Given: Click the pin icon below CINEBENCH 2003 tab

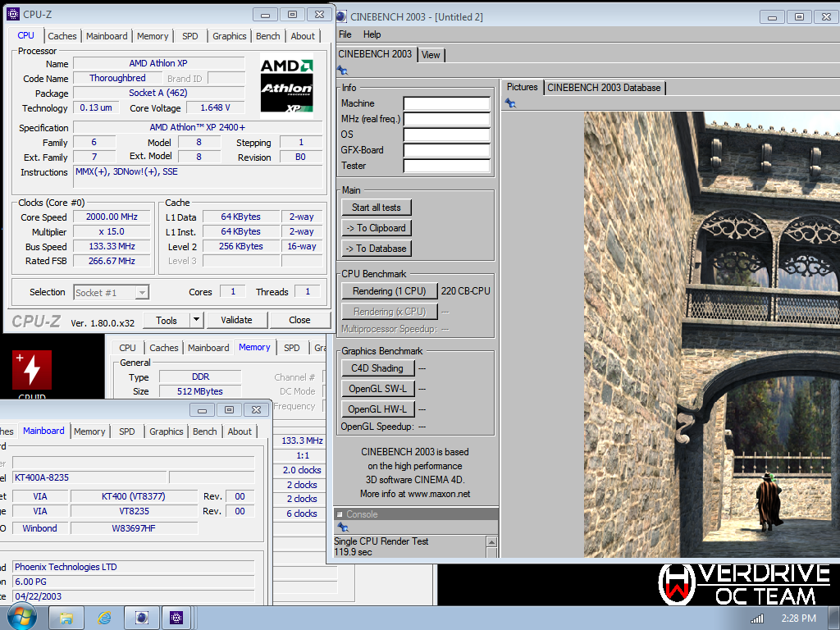Looking at the screenshot, I should (x=342, y=71).
